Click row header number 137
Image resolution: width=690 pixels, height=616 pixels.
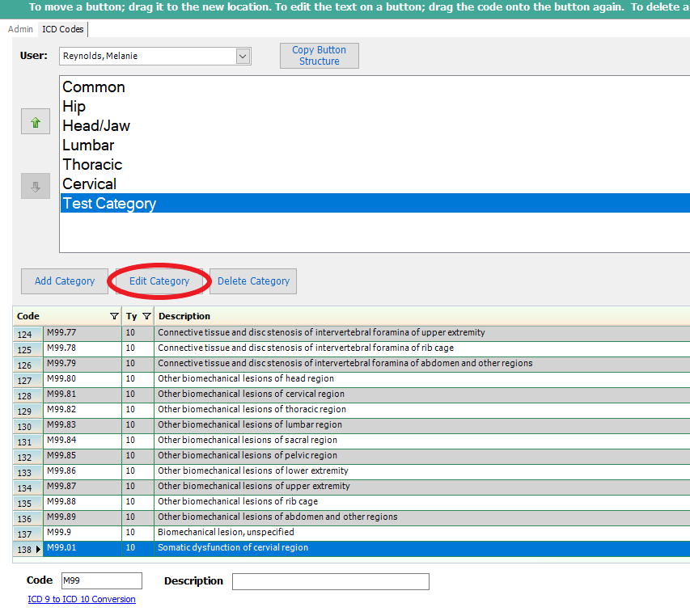click(24, 534)
